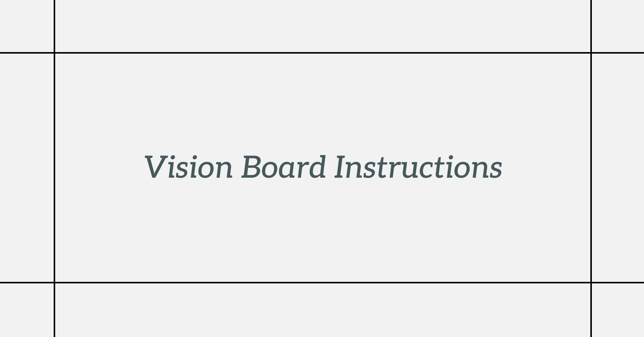Click the top-right corner cell
Screen dimensions: 644x337
[x=618, y=26]
